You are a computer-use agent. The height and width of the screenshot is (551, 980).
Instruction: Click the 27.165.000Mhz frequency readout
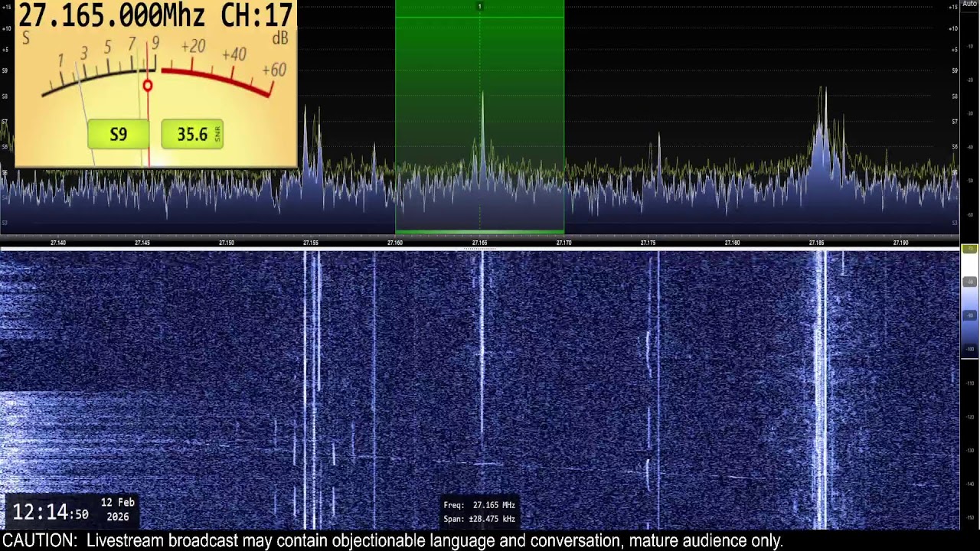[x=111, y=15]
